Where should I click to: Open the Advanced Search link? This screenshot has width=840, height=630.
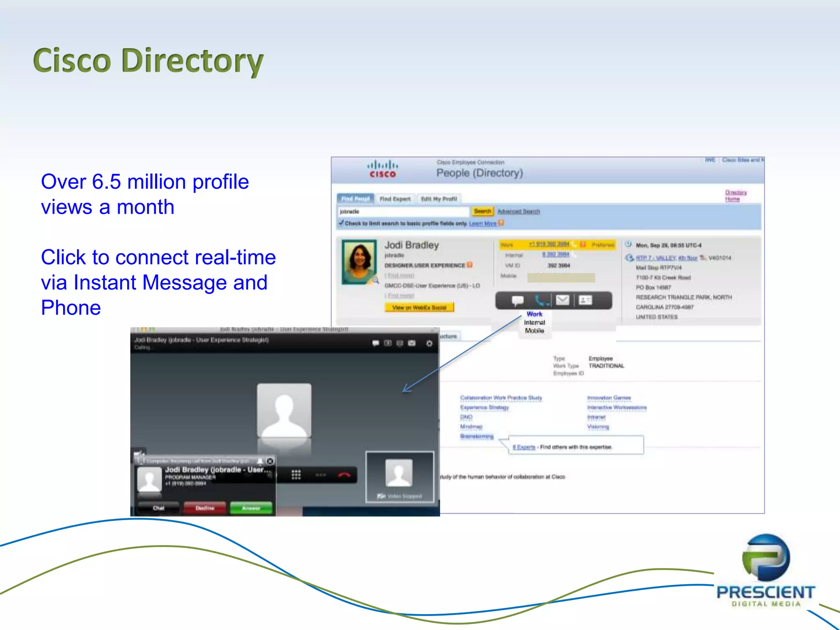[x=518, y=211]
